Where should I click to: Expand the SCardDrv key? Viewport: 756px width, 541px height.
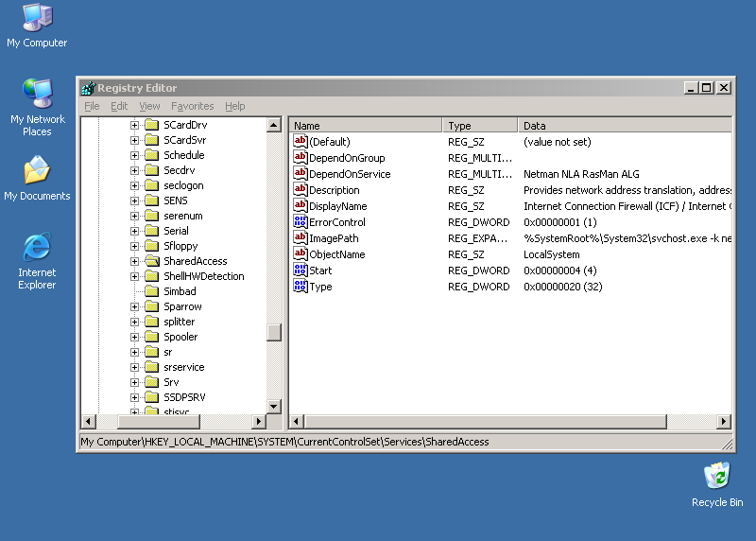point(134,125)
